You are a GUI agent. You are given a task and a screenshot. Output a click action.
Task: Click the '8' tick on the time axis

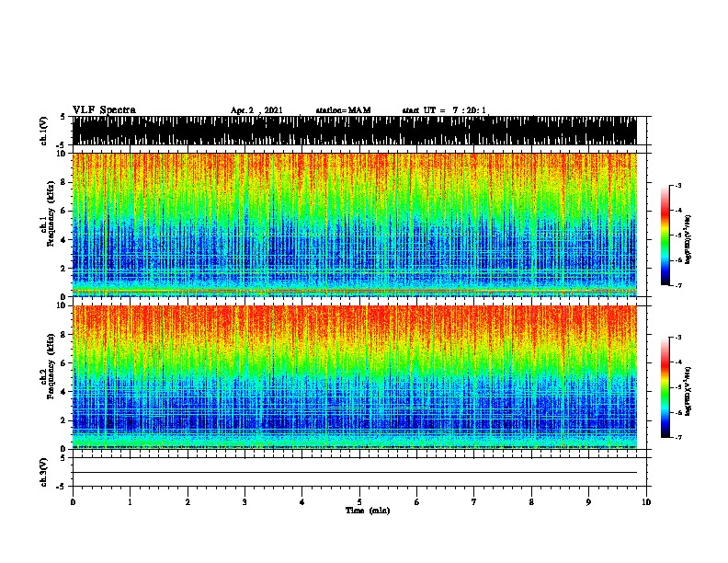[531, 502]
